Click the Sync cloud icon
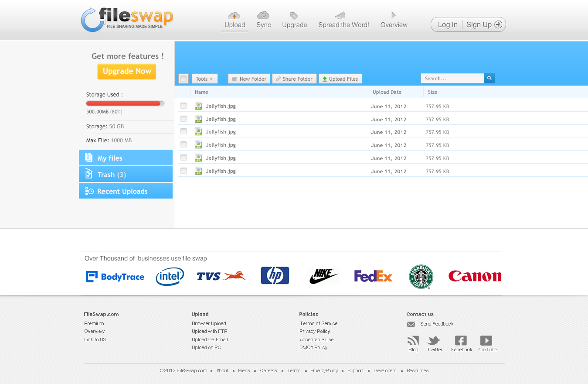Viewport: 588px width, 384px height. pyautogui.click(x=263, y=16)
